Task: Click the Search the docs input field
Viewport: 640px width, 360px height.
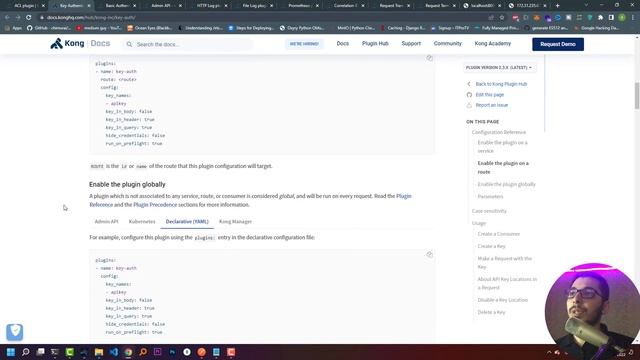Action: click(x=188, y=44)
